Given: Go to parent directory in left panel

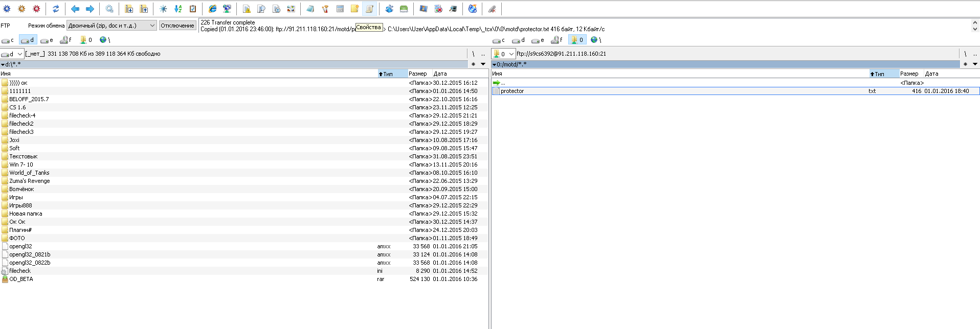Looking at the screenshot, I should [483, 54].
